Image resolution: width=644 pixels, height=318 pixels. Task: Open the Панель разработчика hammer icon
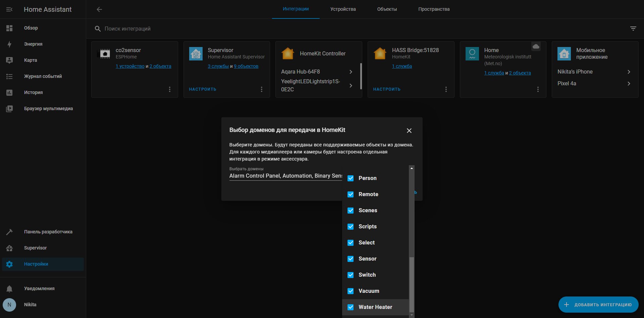pos(9,232)
